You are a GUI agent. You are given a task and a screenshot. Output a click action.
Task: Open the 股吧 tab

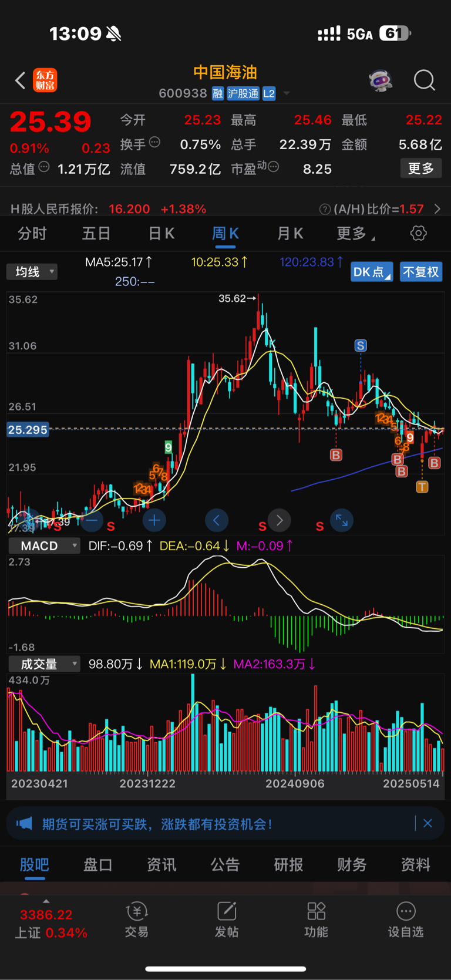(x=35, y=864)
